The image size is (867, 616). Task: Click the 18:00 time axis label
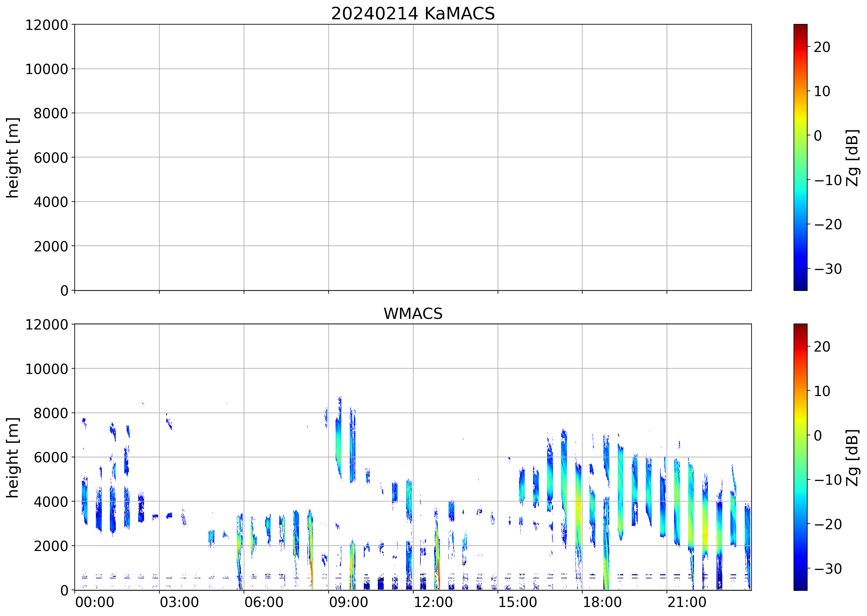coord(602,602)
